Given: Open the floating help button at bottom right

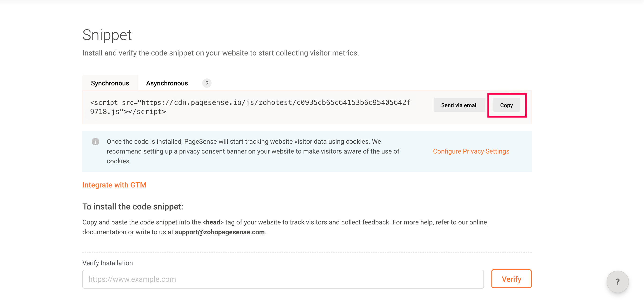Looking at the screenshot, I should coord(618,282).
